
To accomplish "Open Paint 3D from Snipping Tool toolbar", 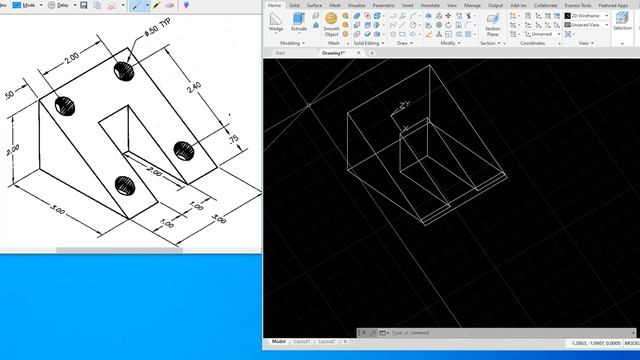I will [186, 5].
